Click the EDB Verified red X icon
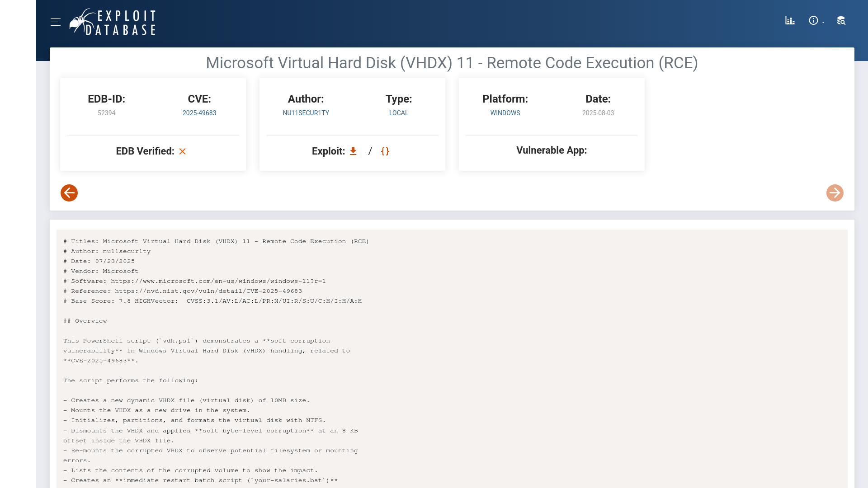Image resolution: width=868 pixels, height=488 pixels. [183, 151]
